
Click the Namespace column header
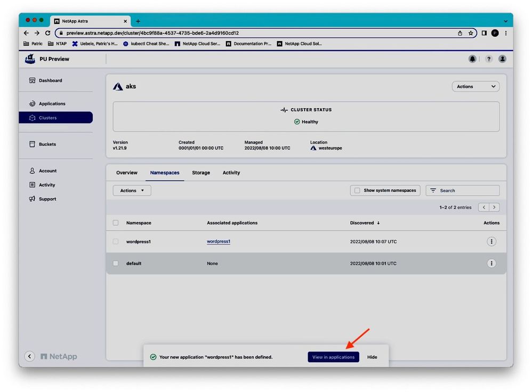point(139,223)
